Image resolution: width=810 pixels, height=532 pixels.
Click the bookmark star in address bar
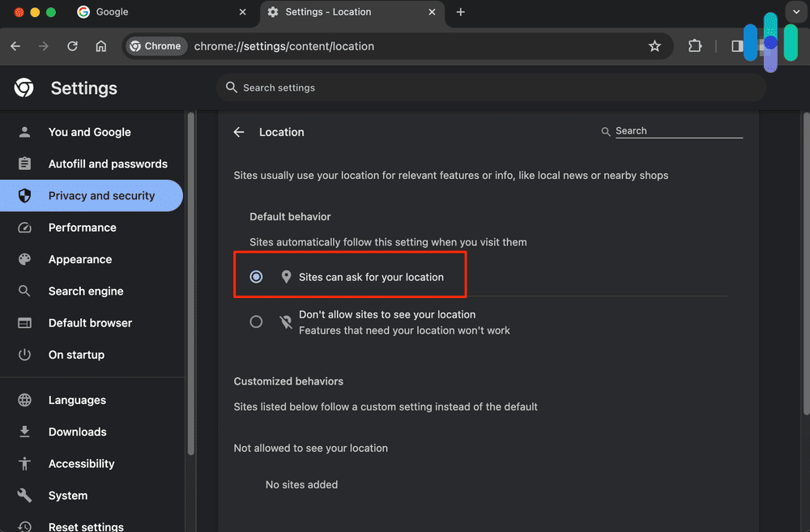(655, 46)
